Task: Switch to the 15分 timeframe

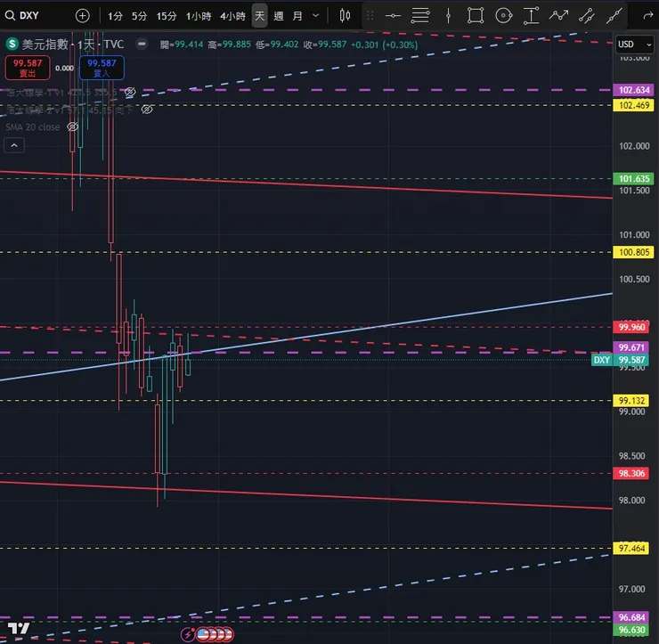Action: 166,16
